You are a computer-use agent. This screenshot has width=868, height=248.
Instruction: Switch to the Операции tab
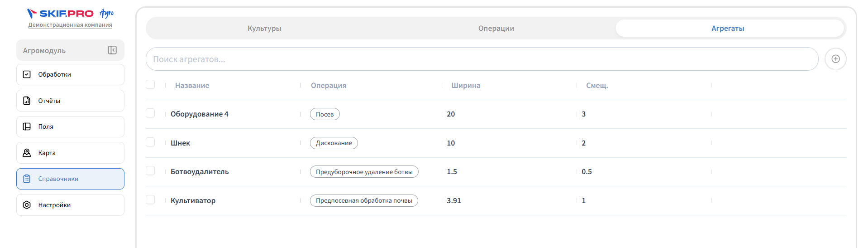pyautogui.click(x=496, y=28)
